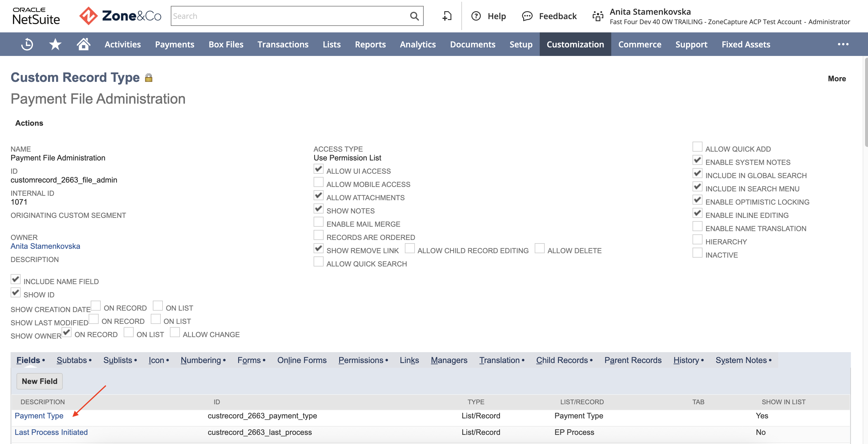The width and height of the screenshot is (868, 444).
Task: Open the Actions menu
Action: point(29,123)
